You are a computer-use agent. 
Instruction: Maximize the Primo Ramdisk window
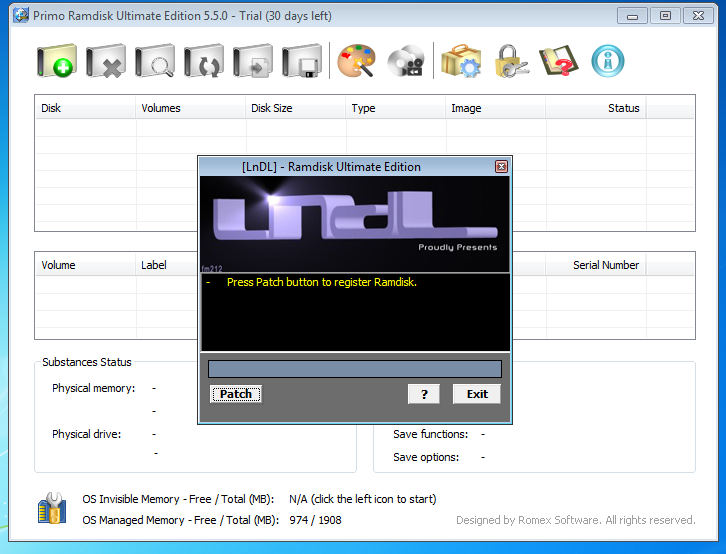coord(665,16)
